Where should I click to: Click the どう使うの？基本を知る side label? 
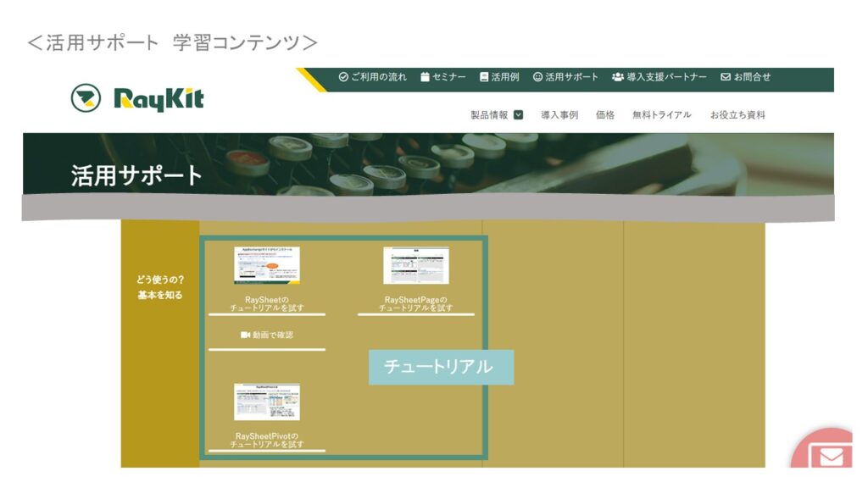[160, 287]
